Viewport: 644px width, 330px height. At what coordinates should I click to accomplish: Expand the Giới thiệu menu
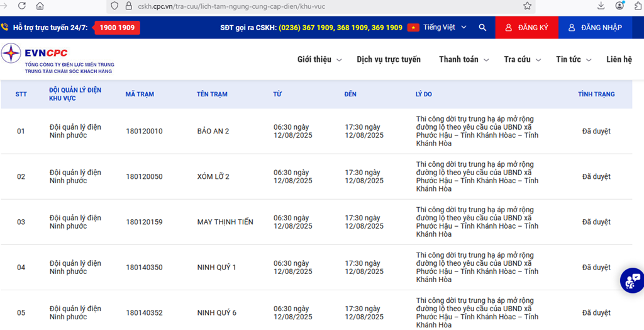coord(319,60)
